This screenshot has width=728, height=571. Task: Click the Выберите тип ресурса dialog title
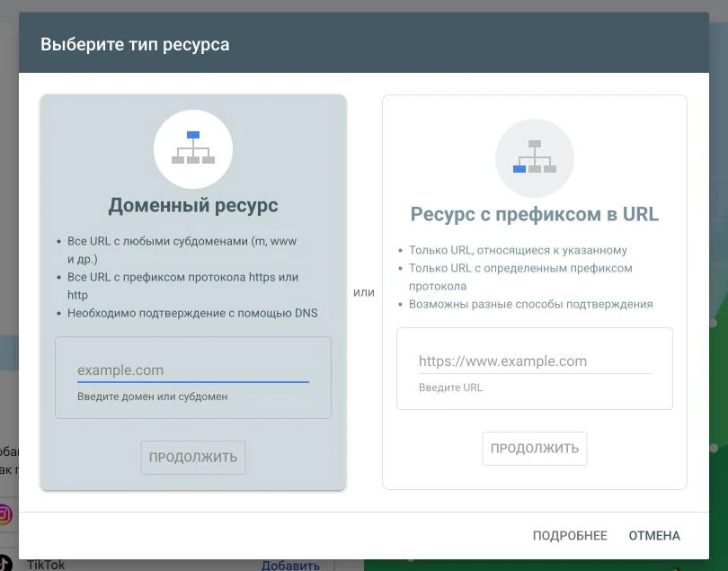coord(135,45)
